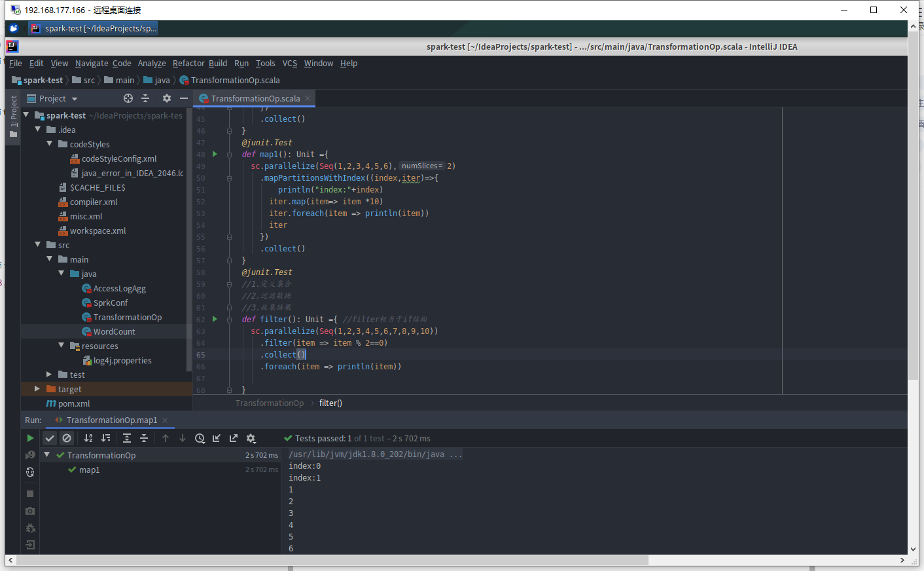Collapse all in Project panel
The image size is (924, 571).
tap(145, 98)
